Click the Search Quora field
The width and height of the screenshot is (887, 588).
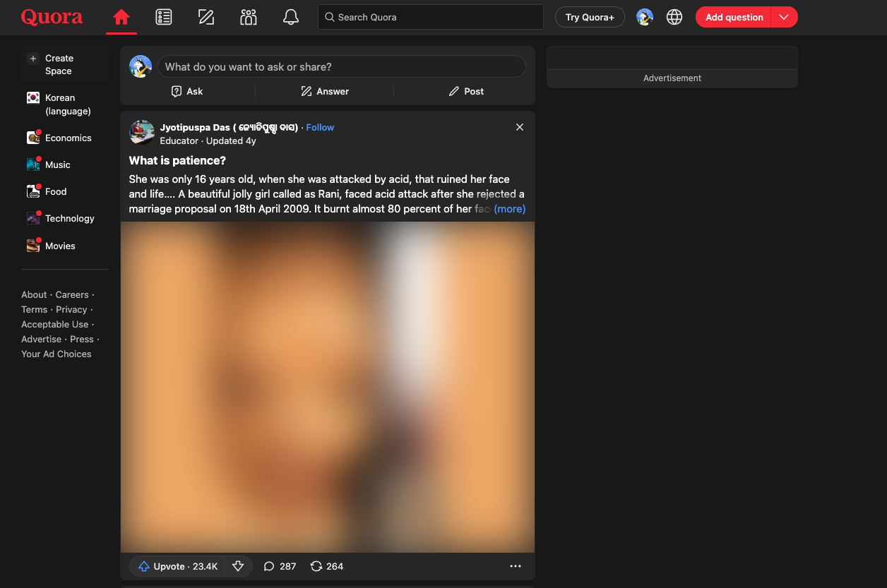click(431, 17)
